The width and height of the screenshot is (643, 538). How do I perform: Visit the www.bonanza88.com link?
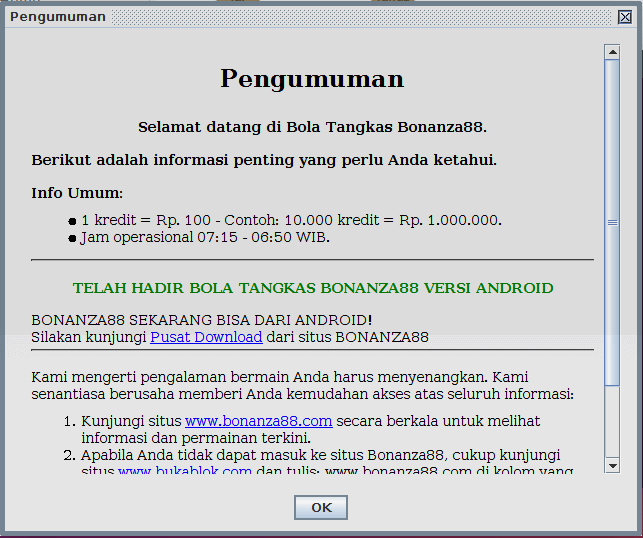coord(258,421)
